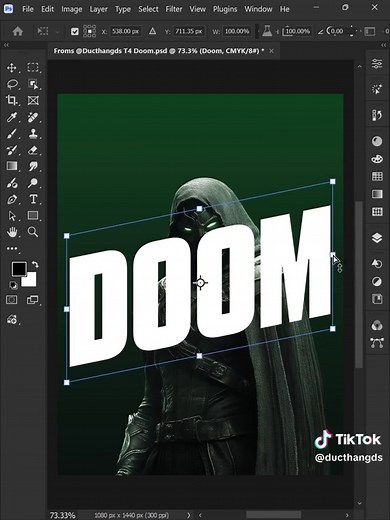This screenshot has height=520, width=390.
Task: Select the Hand tool
Action: [12, 232]
